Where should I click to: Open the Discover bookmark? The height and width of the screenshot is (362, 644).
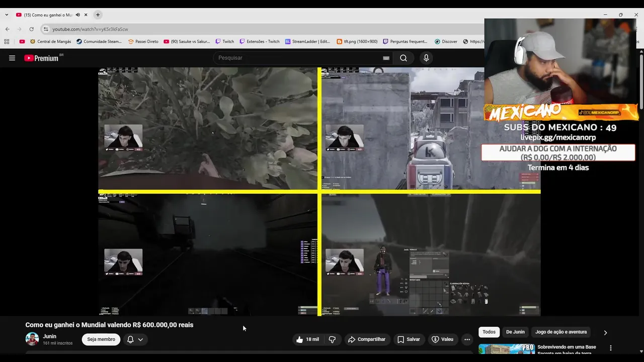coord(446,42)
